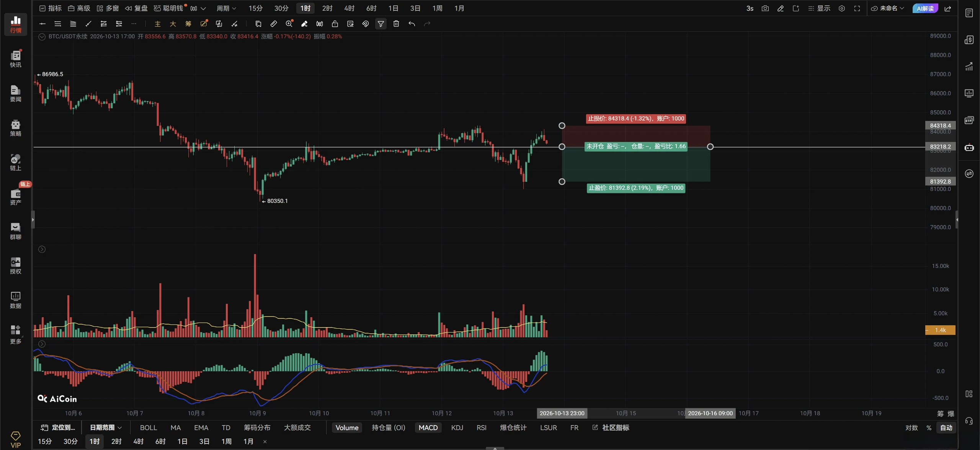Click the AI解读 button
The height and width of the screenshot is (450, 980).
(x=925, y=8)
